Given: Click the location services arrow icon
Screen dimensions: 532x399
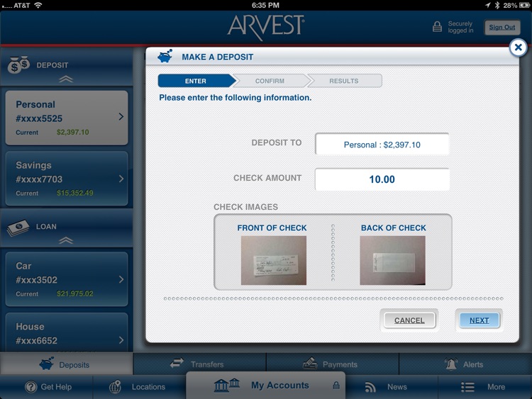Looking at the screenshot, I should (487, 5).
